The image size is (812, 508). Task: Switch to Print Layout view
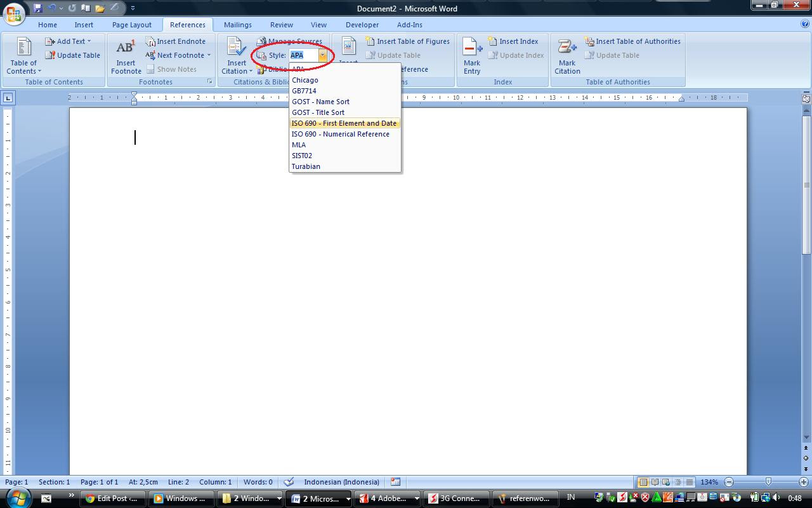point(643,482)
